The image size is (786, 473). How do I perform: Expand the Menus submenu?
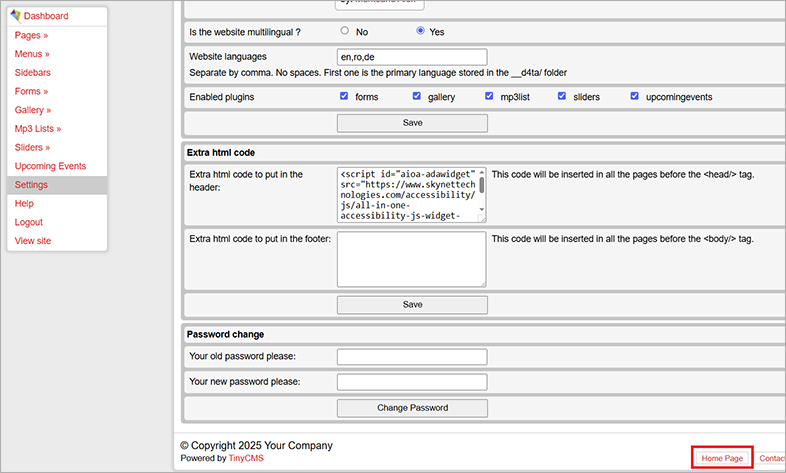click(x=32, y=54)
